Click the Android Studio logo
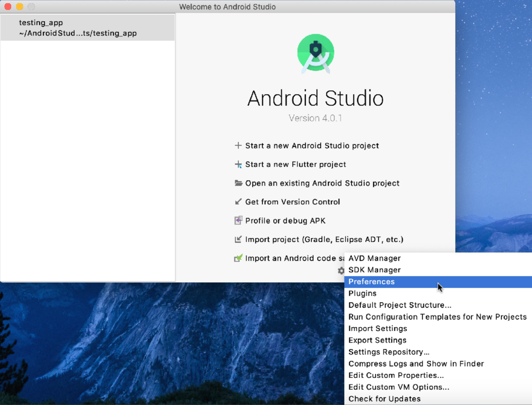532x405 pixels. click(x=316, y=54)
